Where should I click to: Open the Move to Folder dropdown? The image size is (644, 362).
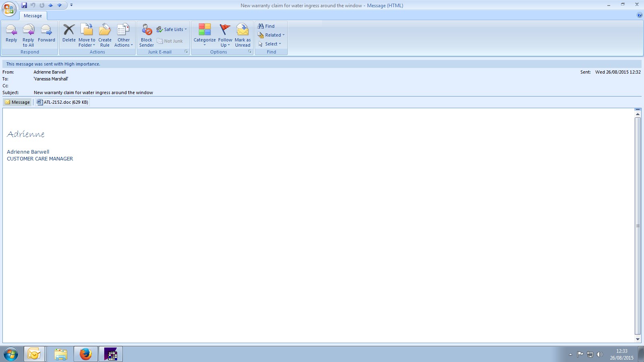pos(87,35)
